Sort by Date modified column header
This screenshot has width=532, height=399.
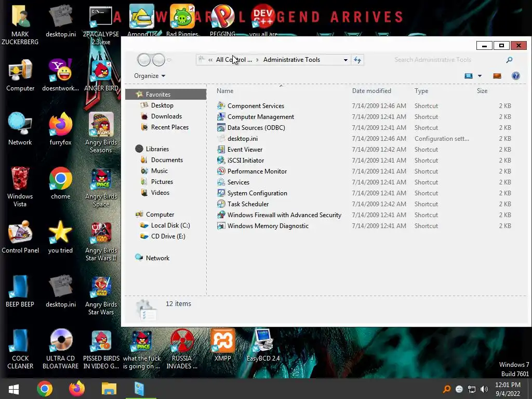point(371,91)
